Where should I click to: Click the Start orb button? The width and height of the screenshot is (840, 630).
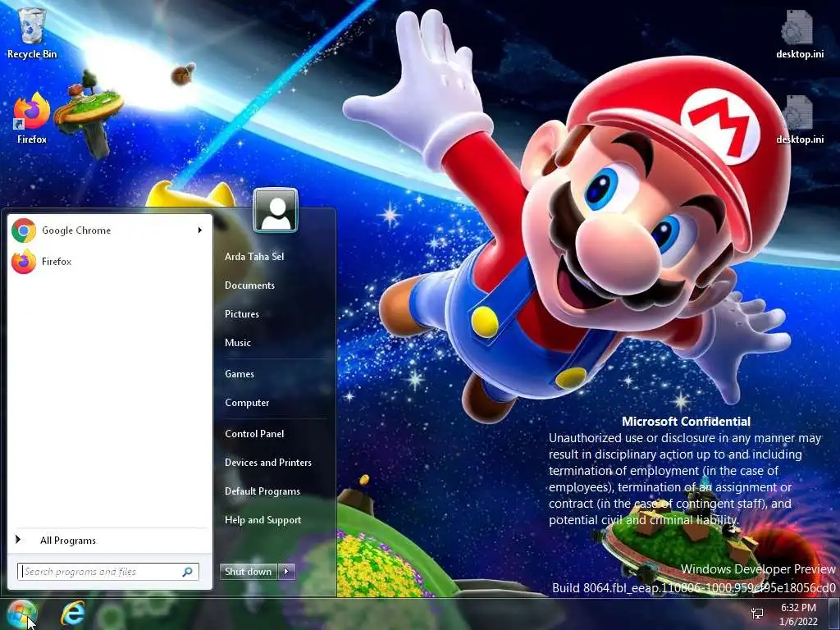pos(21,614)
